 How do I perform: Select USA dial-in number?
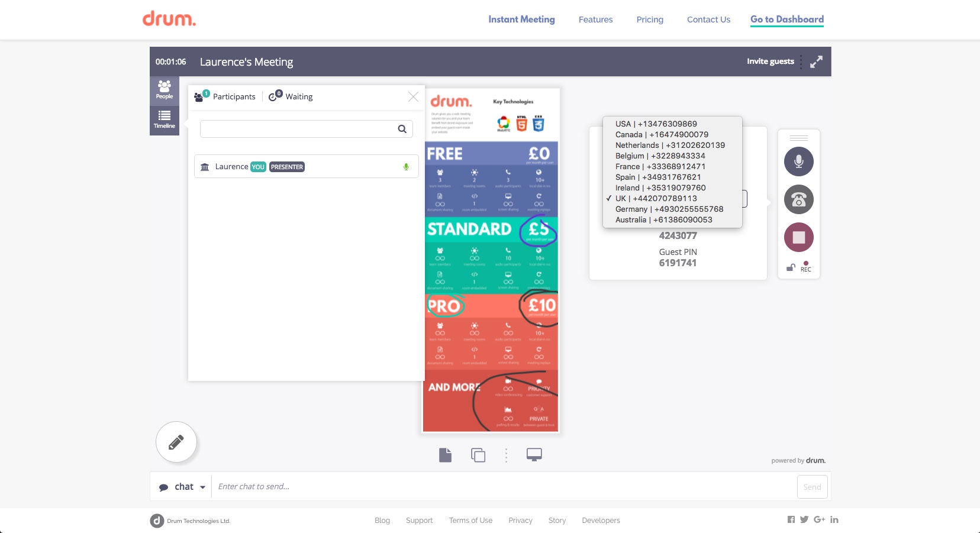[672, 124]
